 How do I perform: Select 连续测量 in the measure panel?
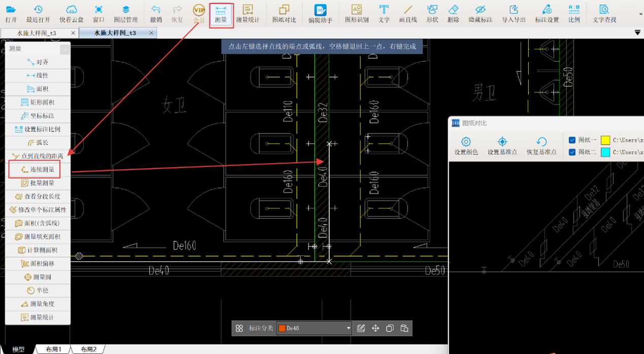38,170
